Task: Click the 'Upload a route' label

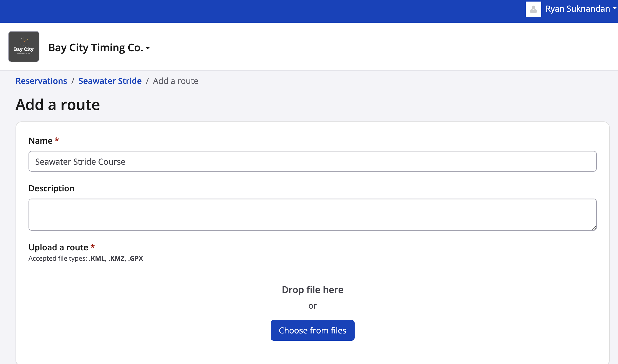Action: click(x=58, y=247)
